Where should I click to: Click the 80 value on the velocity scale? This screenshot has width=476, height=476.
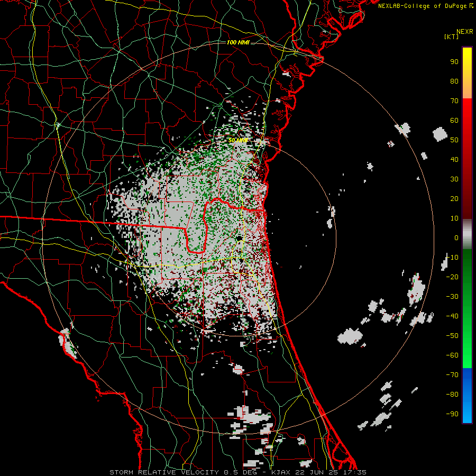[454, 81]
